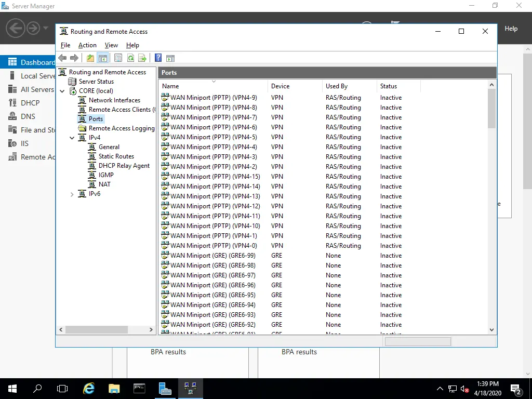Open the notification center icon

coord(516,389)
